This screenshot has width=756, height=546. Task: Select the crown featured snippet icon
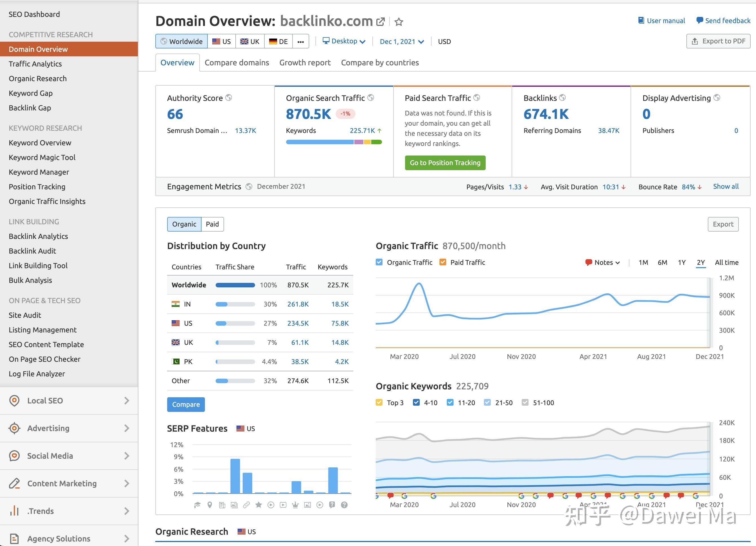tap(295, 505)
